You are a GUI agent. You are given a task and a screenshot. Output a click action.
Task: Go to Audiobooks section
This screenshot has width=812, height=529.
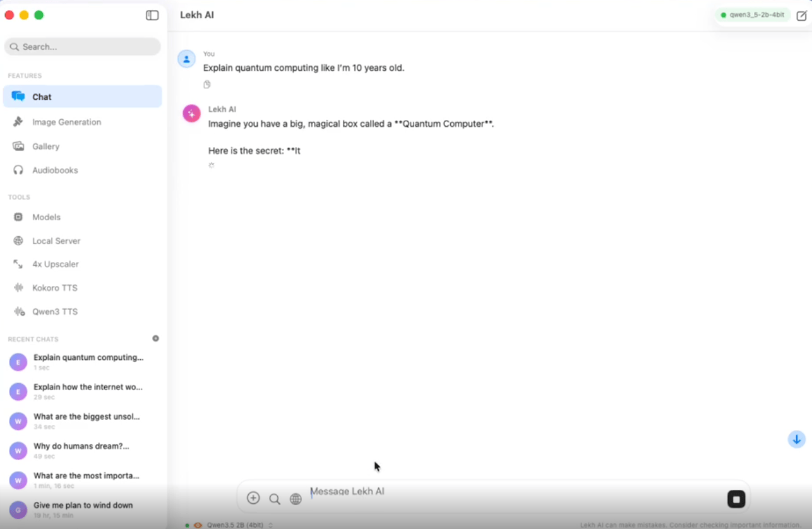55,170
